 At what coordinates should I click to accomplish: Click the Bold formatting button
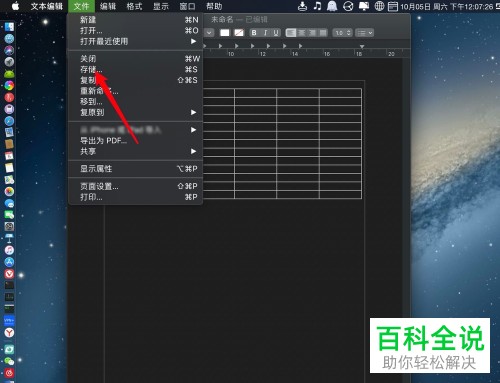pyautogui.click(x=254, y=33)
